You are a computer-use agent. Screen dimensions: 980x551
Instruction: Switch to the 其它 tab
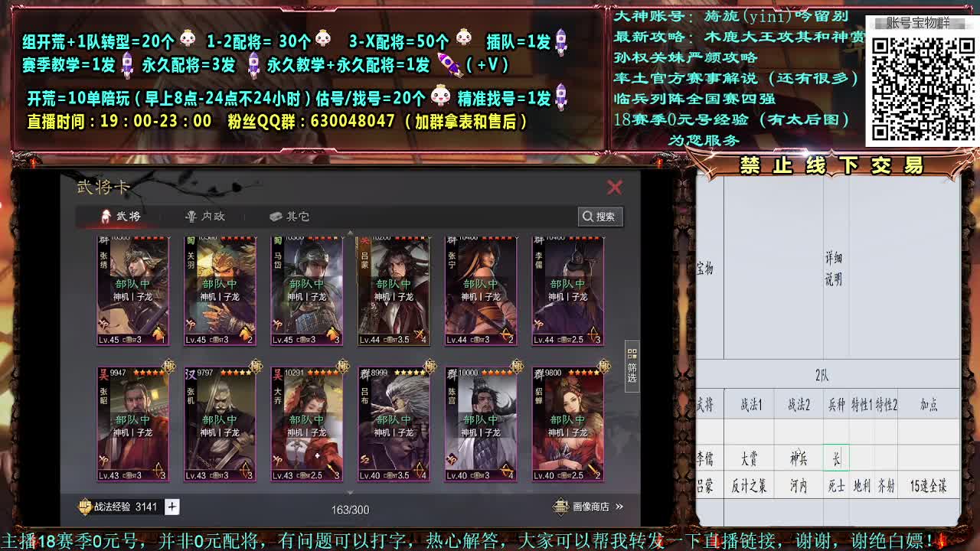(x=289, y=217)
